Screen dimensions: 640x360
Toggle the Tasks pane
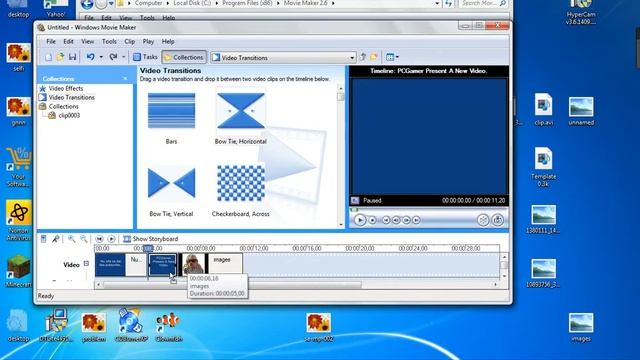point(145,57)
